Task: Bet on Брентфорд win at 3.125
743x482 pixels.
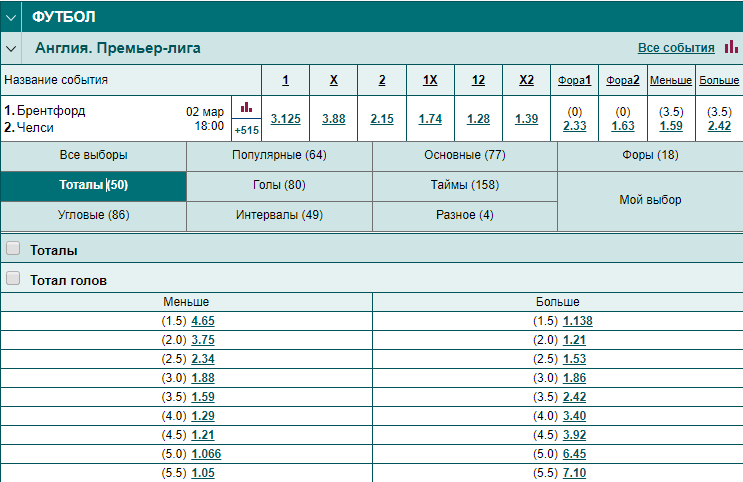Action: (x=285, y=119)
